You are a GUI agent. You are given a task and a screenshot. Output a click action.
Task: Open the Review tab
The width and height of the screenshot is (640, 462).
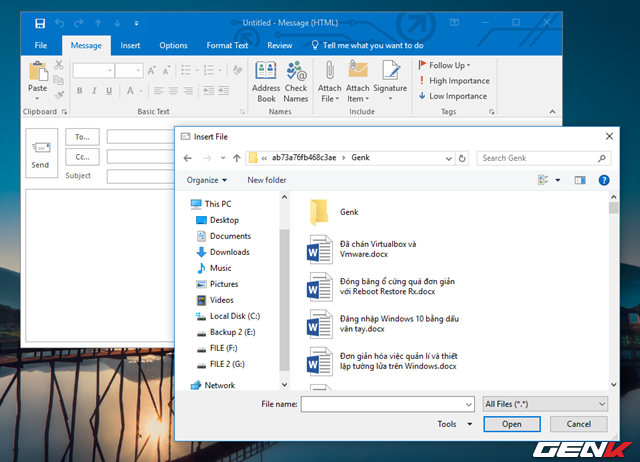[x=280, y=45]
